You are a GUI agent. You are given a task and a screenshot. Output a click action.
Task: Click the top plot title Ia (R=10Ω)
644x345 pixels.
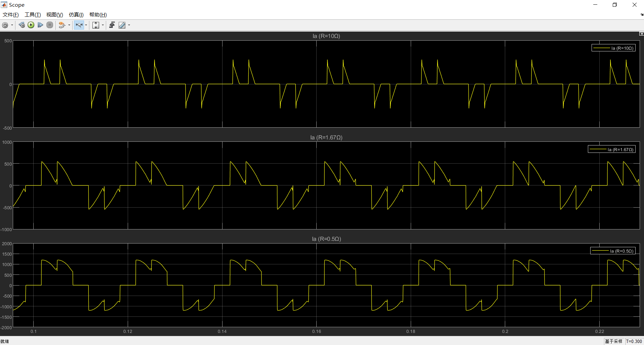(x=326, y=36)
